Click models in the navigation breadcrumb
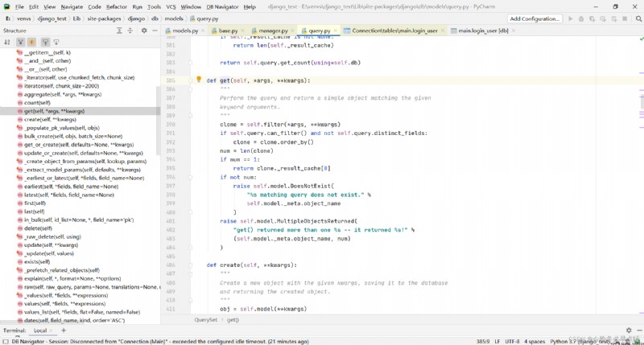644x345 pixels. coord(174,18)
